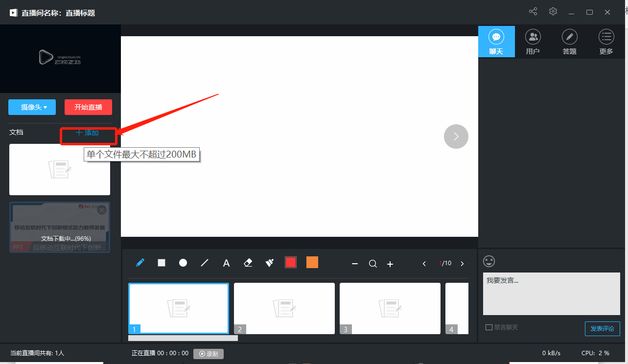
Task: Click the 录制 record button
Action: point(209,354)
